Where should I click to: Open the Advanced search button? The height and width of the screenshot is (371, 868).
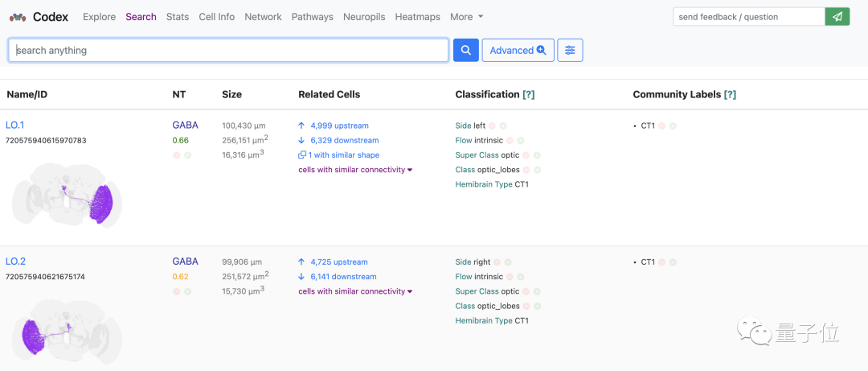point(518,50)
